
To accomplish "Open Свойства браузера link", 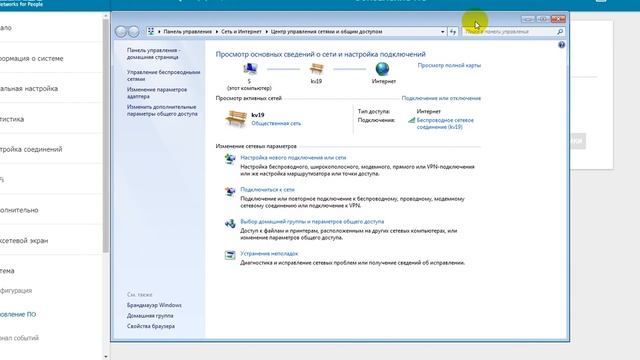I will 151,327.
